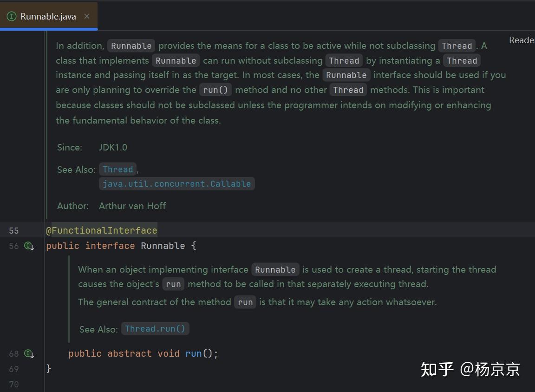The width and height of the screenshot is (535, 392).
Task: Click the green interface icon on Runnable.java tab
Action: click(x=11, y=15)
